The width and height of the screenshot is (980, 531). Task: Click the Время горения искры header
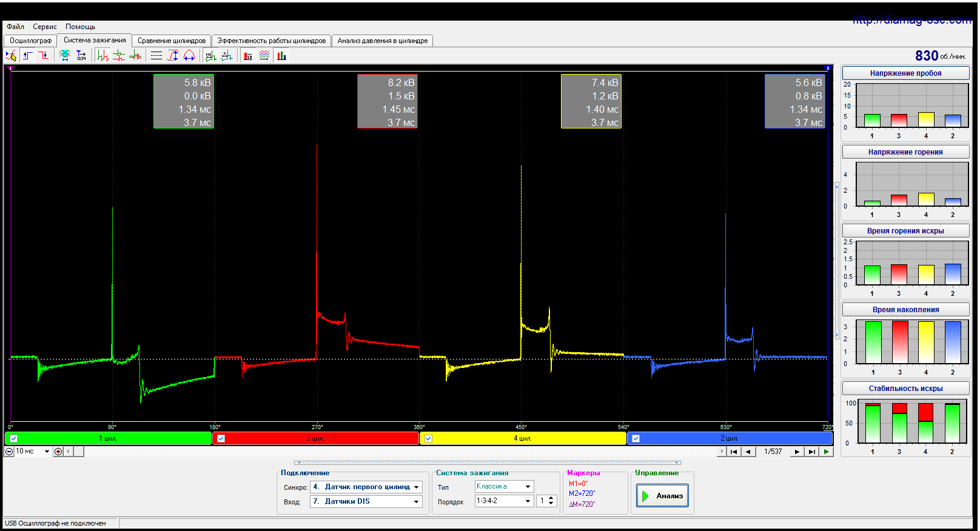tap(905, 231)
